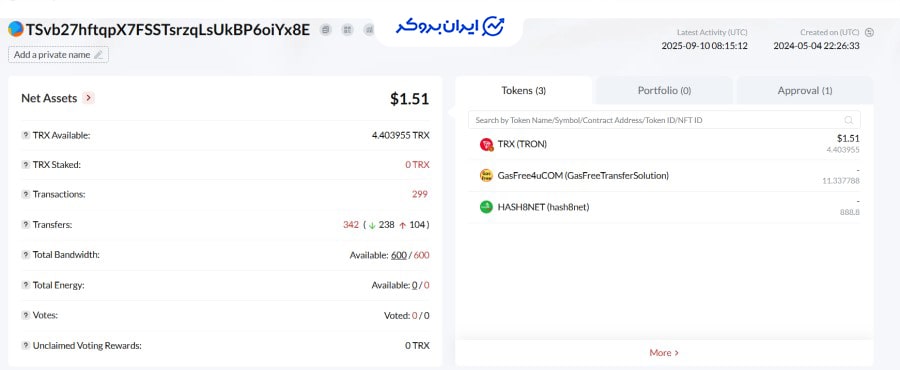Click the 299 transactions count
The width and height of the screenshot is (900, 370).
coord(420,194)
